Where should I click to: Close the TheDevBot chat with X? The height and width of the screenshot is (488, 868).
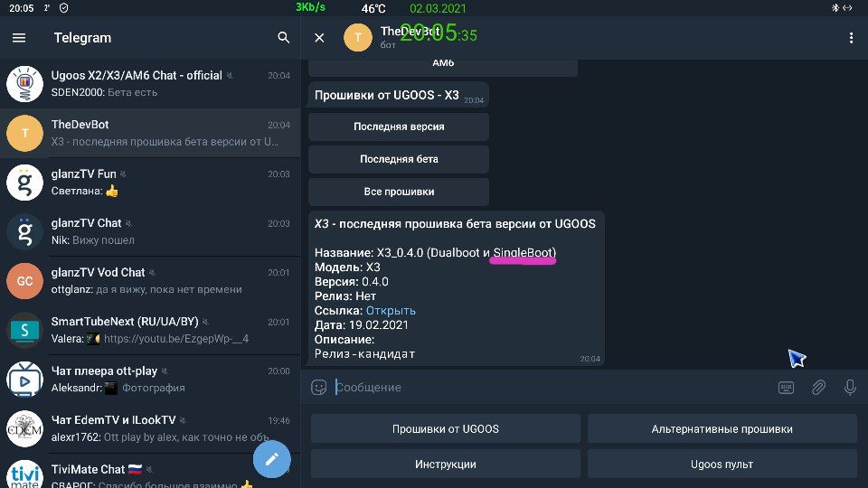(x=319, y=38)
